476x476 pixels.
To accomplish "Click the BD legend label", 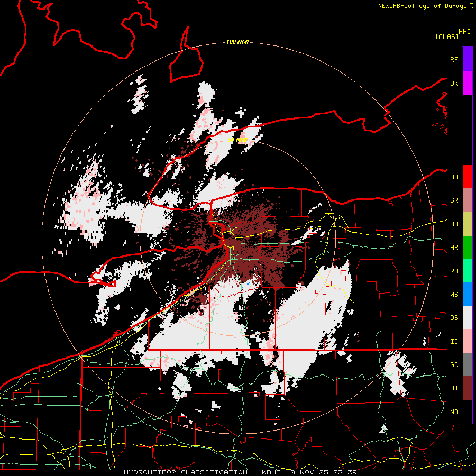I will tap(454, 224).
